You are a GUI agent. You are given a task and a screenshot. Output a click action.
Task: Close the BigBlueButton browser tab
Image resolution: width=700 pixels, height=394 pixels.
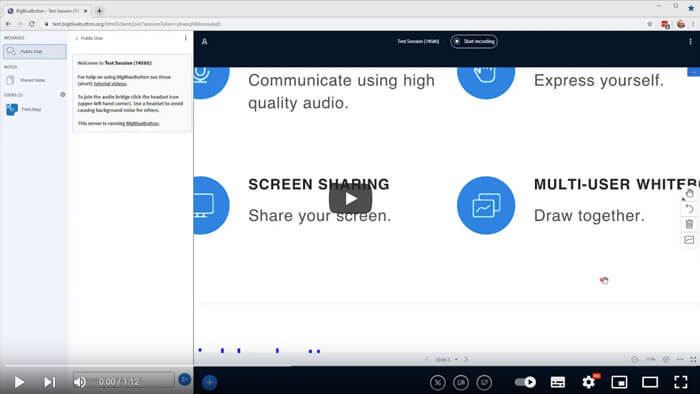[86, 11]
